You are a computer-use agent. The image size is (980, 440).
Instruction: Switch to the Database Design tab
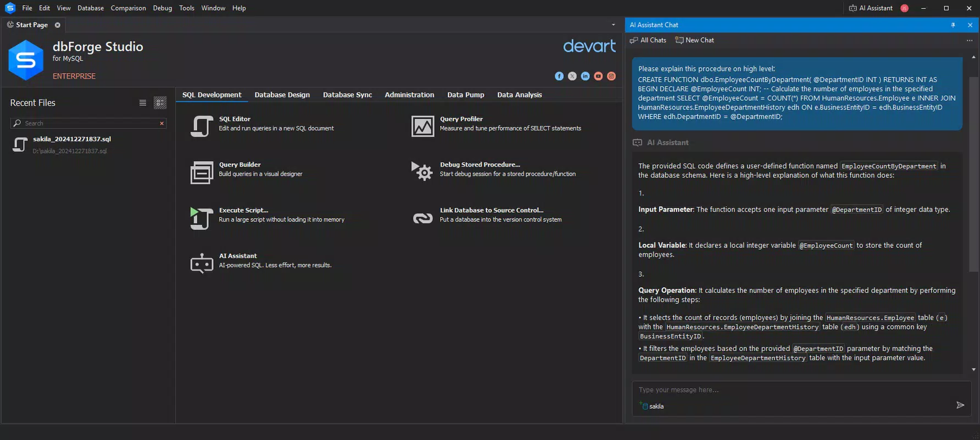click(282, 95)
